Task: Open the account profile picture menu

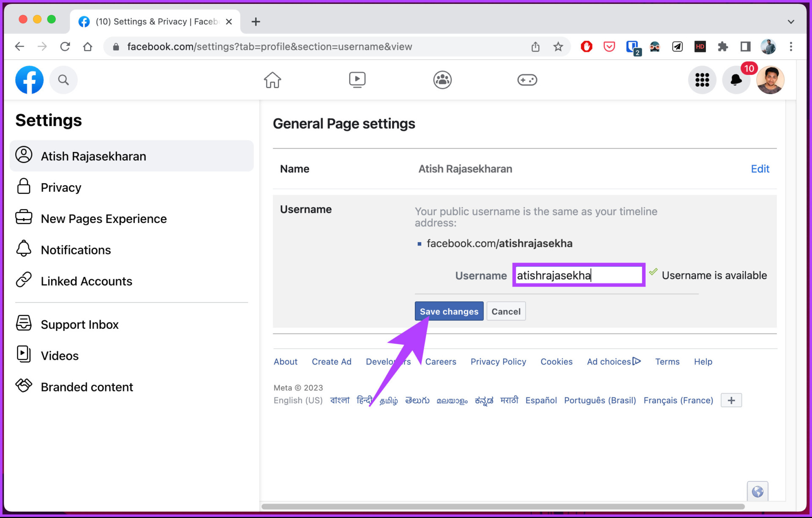Action: tap(770, 80)
